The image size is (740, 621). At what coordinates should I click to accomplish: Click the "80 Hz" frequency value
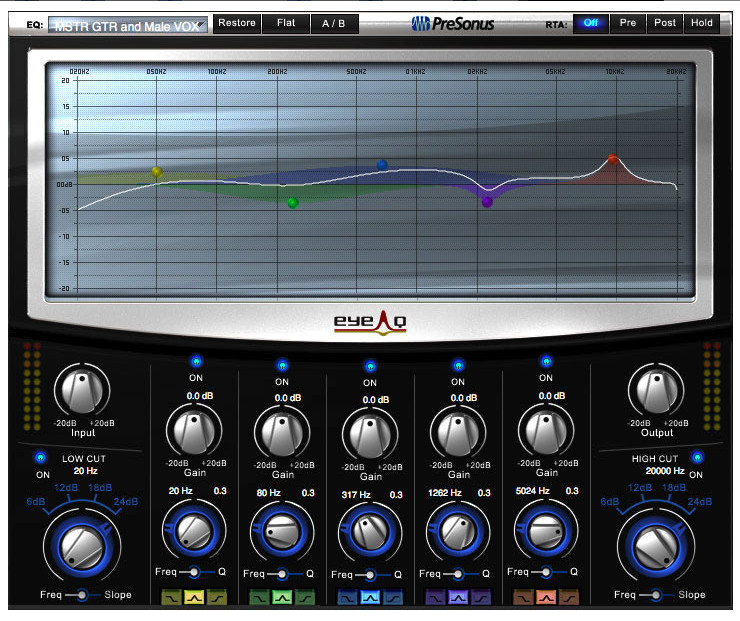pyautogui.click(x=269, y=493)
